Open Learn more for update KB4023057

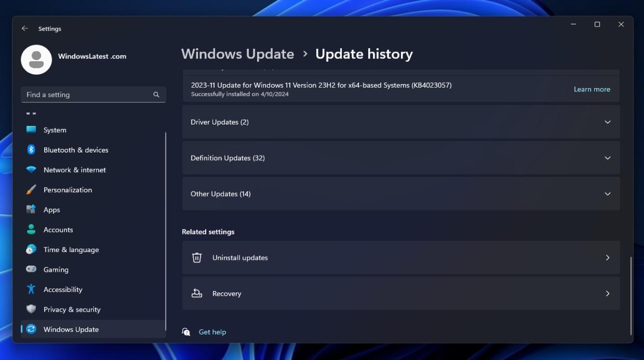pyautogui.click(x=592, y=89)
